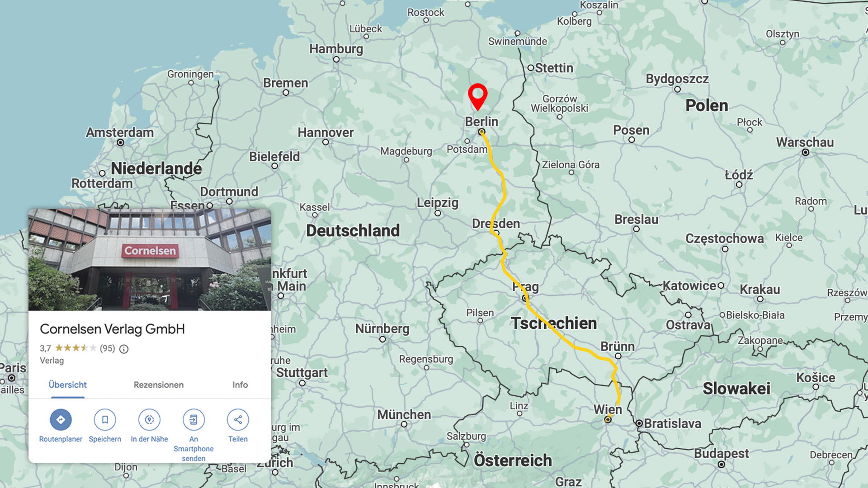The height and width of the screenshot is (488, 868).
Task: Open the Info tab
Action: [240, 385]
